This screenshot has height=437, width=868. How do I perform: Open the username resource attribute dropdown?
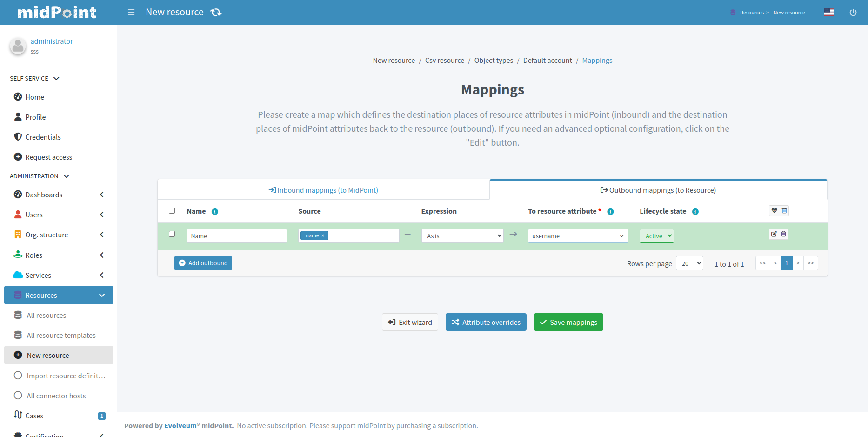coord(578,236)
